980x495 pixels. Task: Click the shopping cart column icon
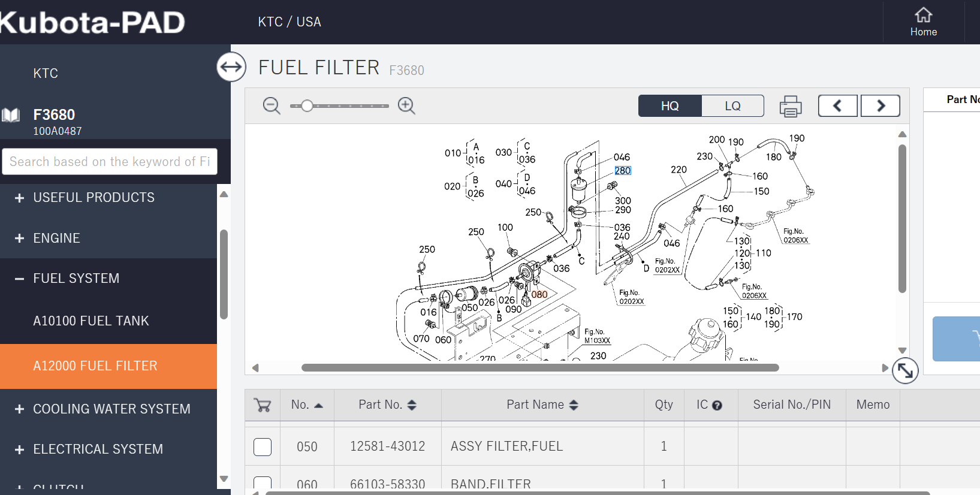coord(263,405)
